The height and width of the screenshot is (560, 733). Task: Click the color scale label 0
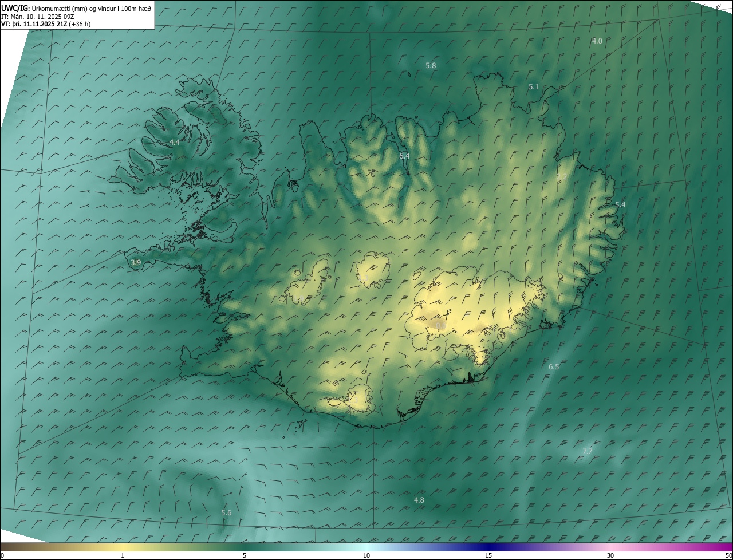click(x=2, y=555)
